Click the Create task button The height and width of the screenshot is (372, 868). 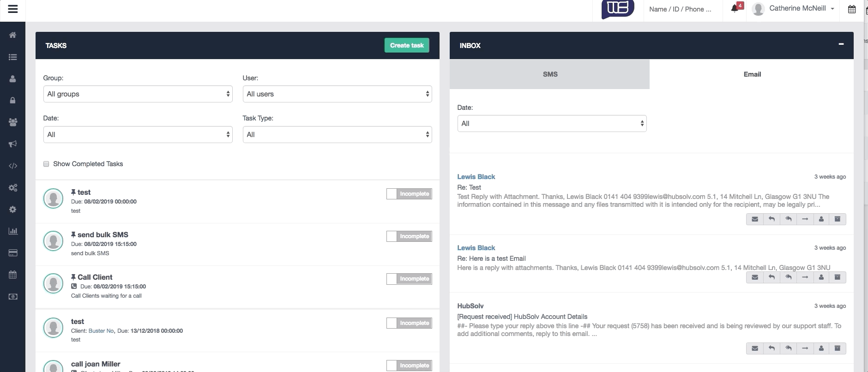click(x=407, y=45)
